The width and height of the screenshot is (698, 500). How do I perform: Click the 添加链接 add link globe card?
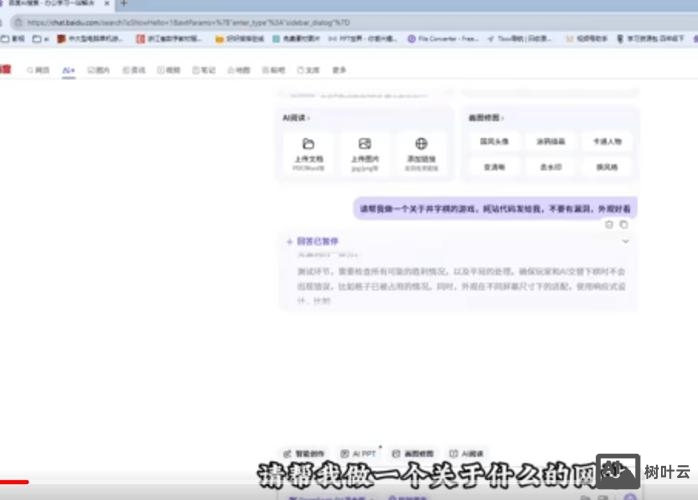[421, 154]
